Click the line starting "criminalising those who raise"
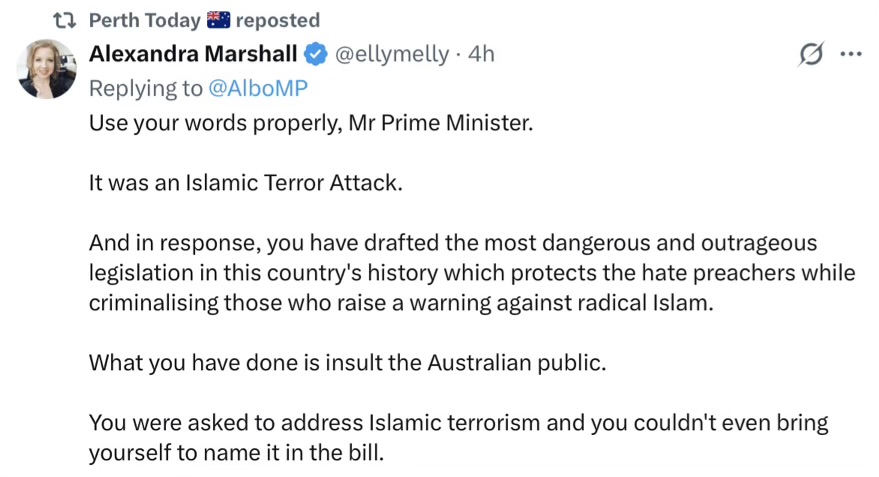This screenshot has height=477, width=879. 402,304
